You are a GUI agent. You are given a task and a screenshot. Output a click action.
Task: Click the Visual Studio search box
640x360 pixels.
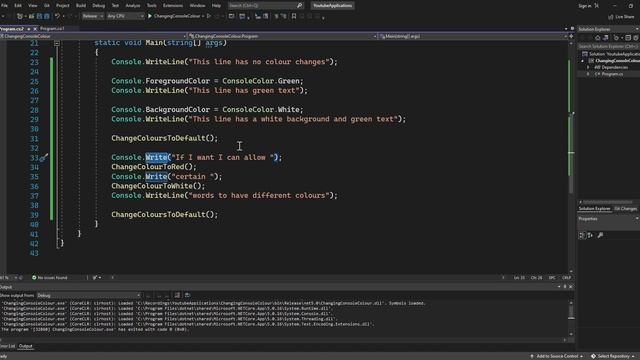(265, 6)
